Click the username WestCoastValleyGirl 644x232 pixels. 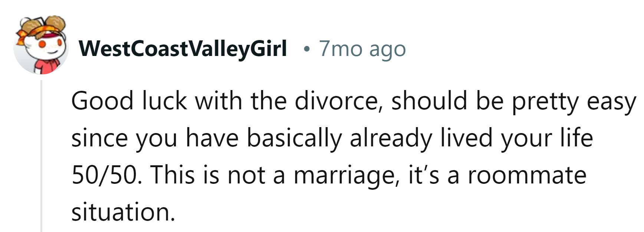[183, 49]
